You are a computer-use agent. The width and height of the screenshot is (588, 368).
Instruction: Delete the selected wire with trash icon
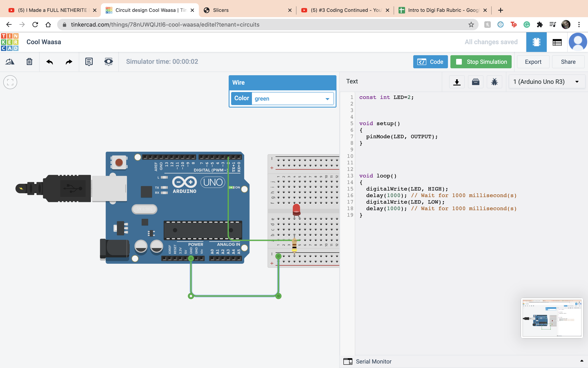tap(29, 62)
